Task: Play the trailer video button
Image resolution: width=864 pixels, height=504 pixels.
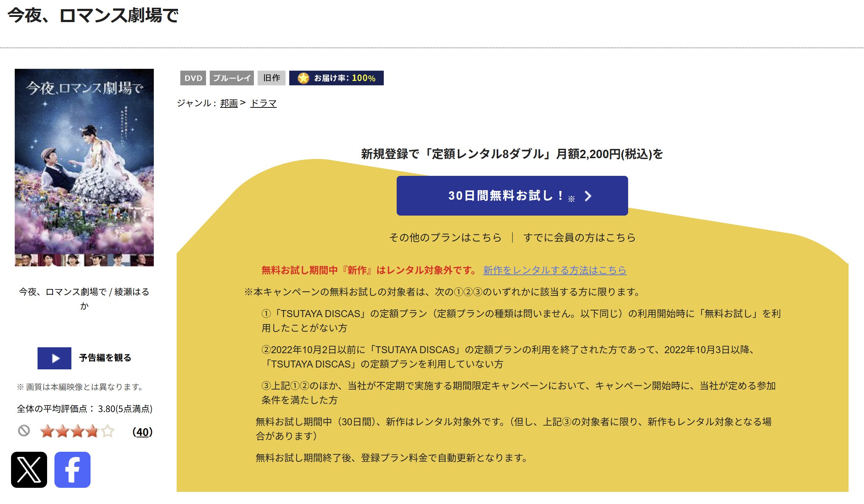Action: coord(54,358)
